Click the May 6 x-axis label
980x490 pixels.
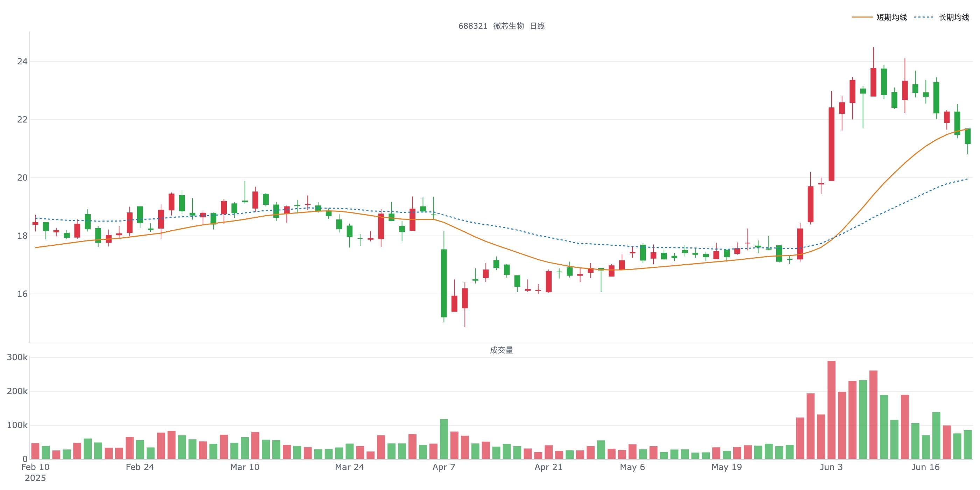tap(632, 467)
